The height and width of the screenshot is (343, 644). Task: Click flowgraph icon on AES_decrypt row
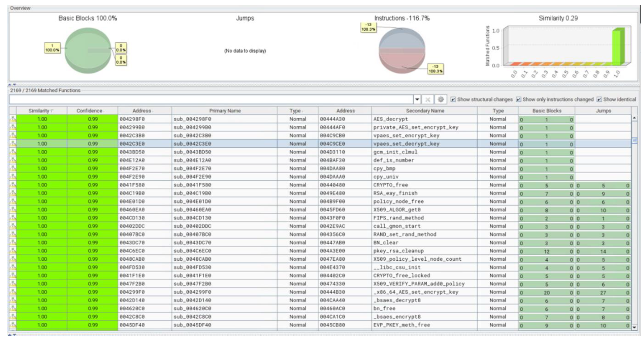point(13,119)
